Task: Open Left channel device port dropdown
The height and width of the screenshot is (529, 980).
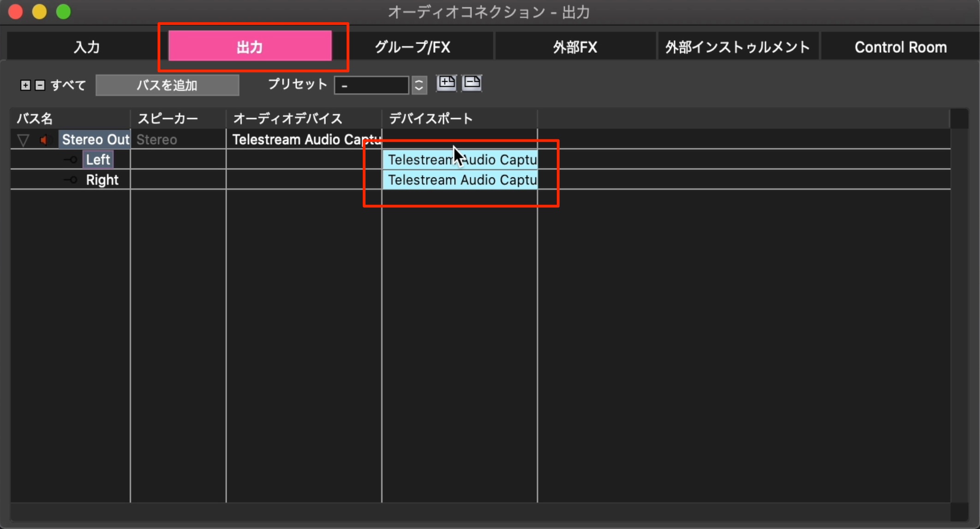Action: [x=460, y=160]
